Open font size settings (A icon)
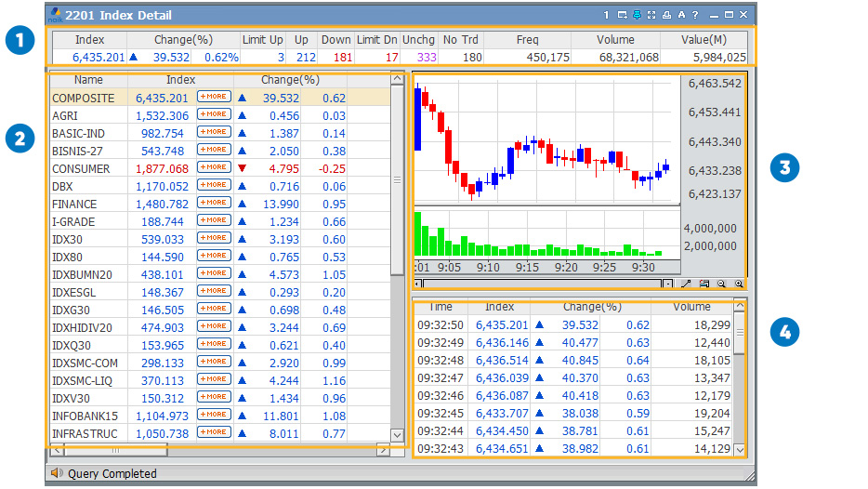Image resolution: width=868 pixels, height=489 pixels. click(680, 15)
